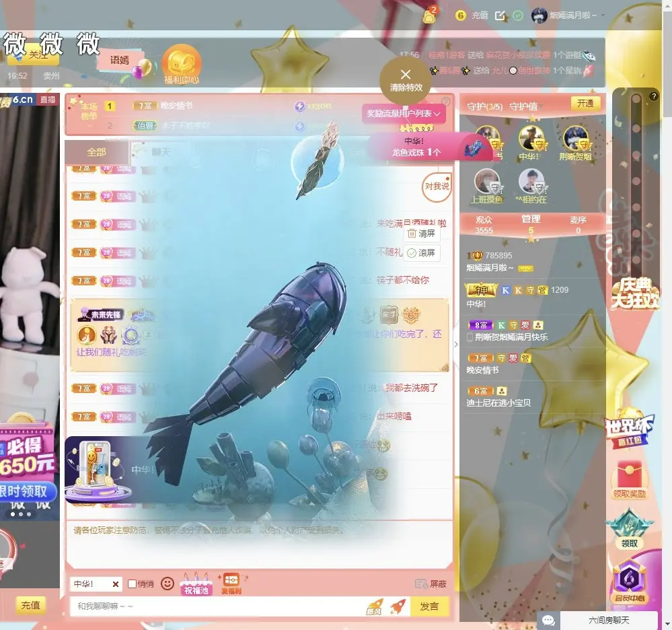Enable the 悄悄 whisper checkbox
Image resolution: width=672 pixels, height=630 pixels.
(x=133, y=584)
